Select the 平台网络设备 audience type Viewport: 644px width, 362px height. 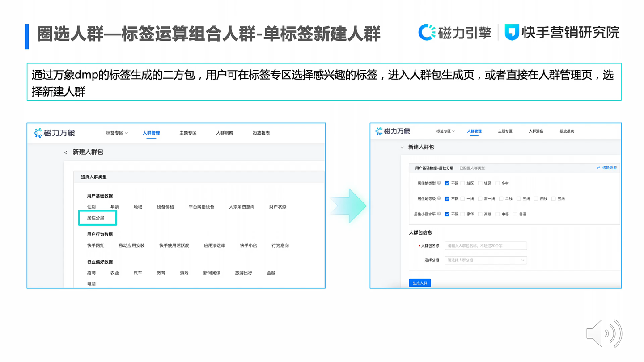pos(201,207)
